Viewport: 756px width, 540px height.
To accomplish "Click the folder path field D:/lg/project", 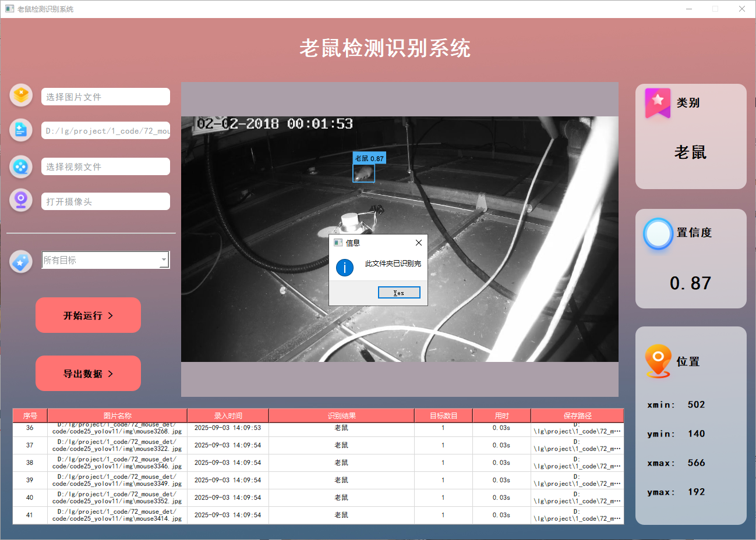I will pyautogui.click(x=105, y=131).
